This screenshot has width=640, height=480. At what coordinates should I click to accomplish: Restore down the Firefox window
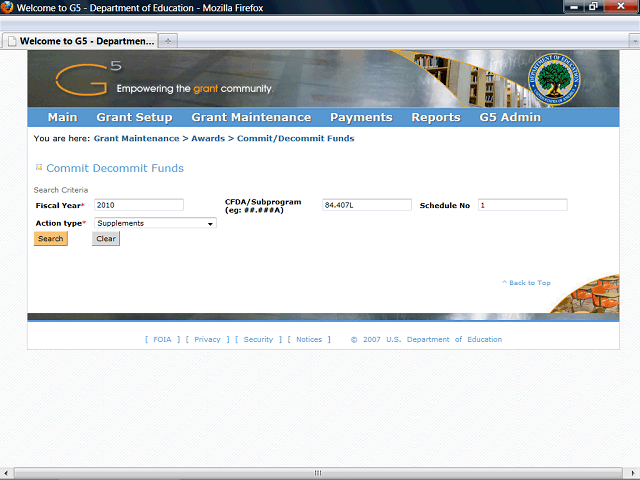593,7
